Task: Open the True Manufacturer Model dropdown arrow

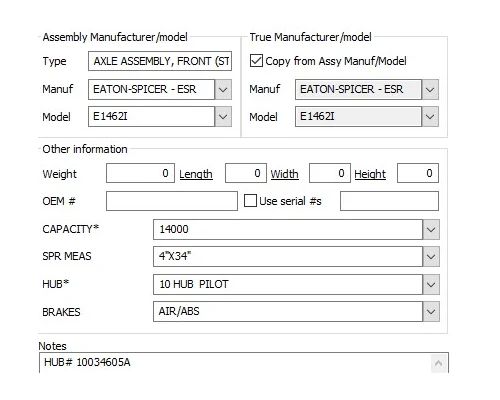Action: click(x=430, y=117)
